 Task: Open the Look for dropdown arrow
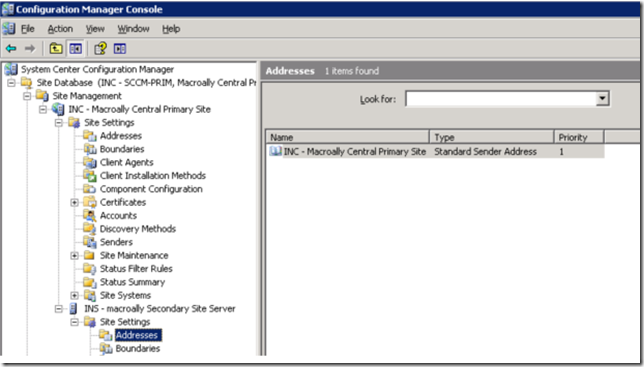602,99
